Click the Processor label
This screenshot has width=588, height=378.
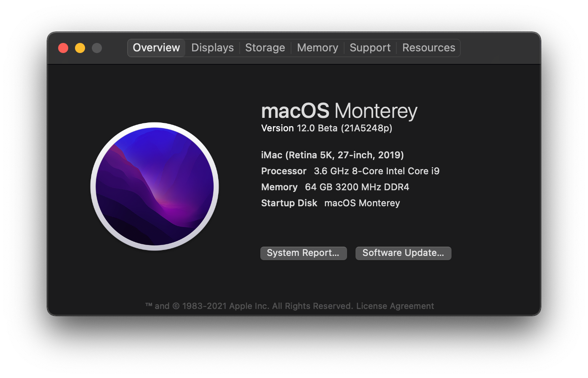coord(283,171)
